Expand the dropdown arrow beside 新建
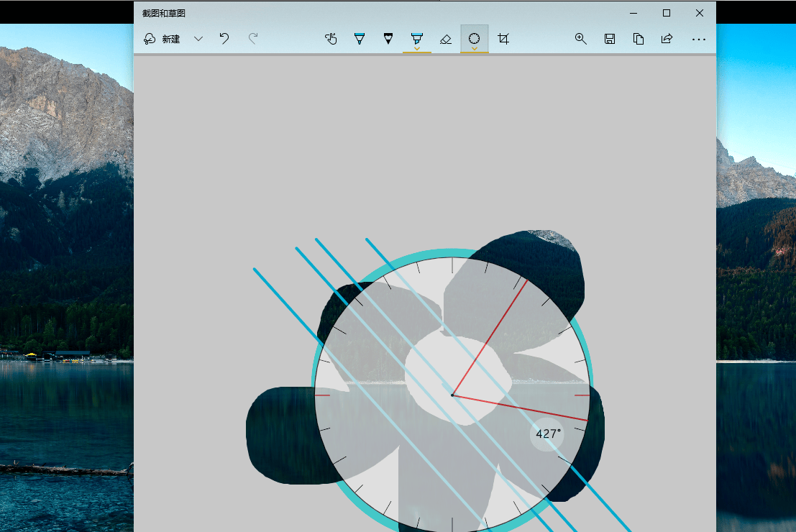 pyautogui.click(x=198, y=39)
